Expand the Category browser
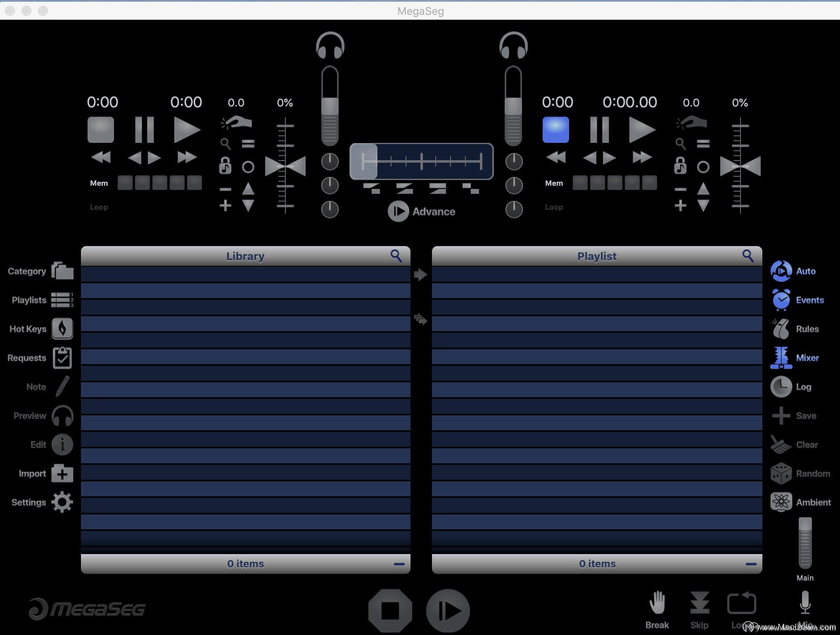840x635 pixels. [x=62, y=272]
